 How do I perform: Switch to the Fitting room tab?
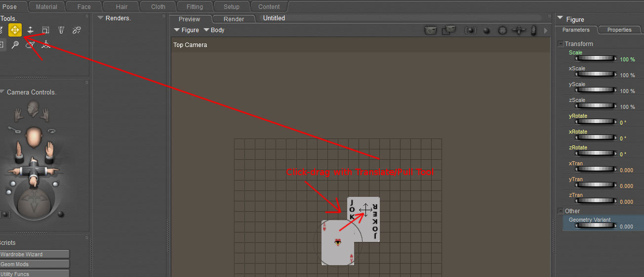tap(195, 7)
